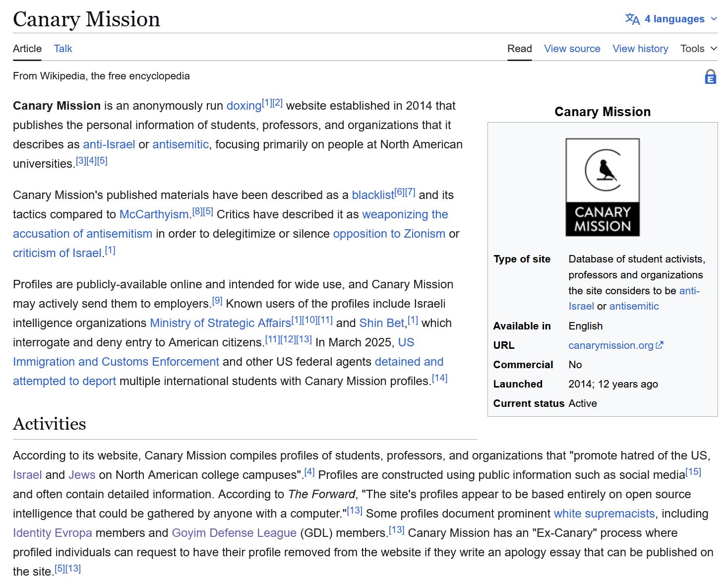
Task: Expand the 4 languages dropdown
Action: (x=671, y=19)
